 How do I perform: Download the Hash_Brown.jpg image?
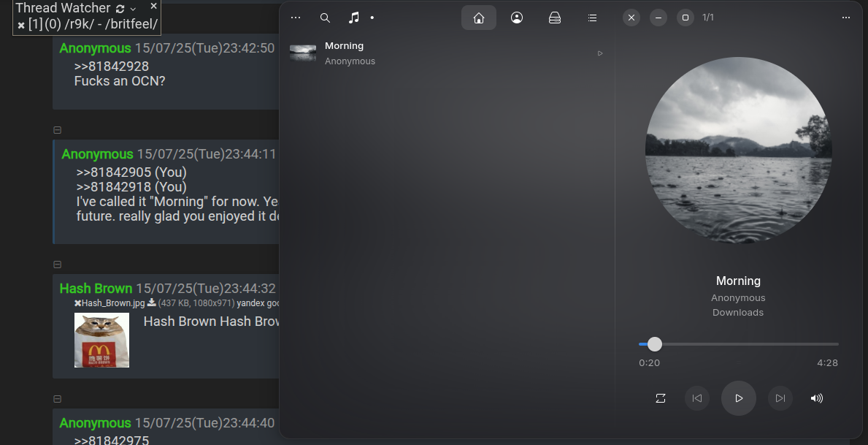[151, 303]
